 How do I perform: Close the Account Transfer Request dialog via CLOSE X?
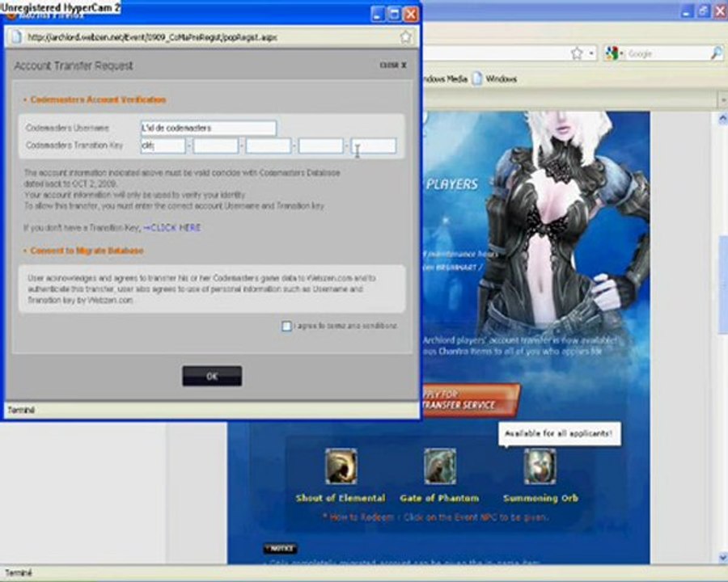(x=393, y=65)
